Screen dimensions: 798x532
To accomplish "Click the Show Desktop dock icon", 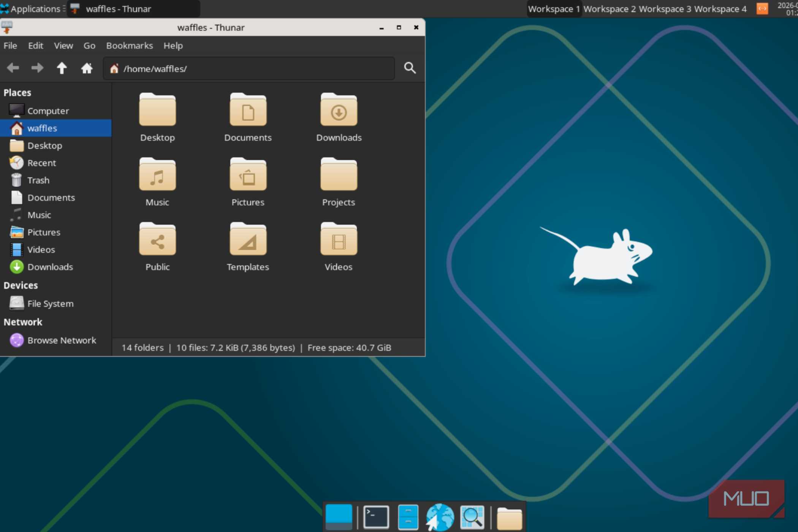I will 339,517.
